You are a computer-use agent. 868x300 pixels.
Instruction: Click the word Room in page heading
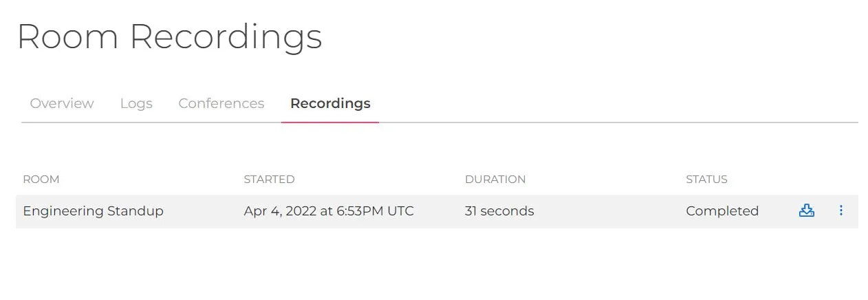(67, 37)
